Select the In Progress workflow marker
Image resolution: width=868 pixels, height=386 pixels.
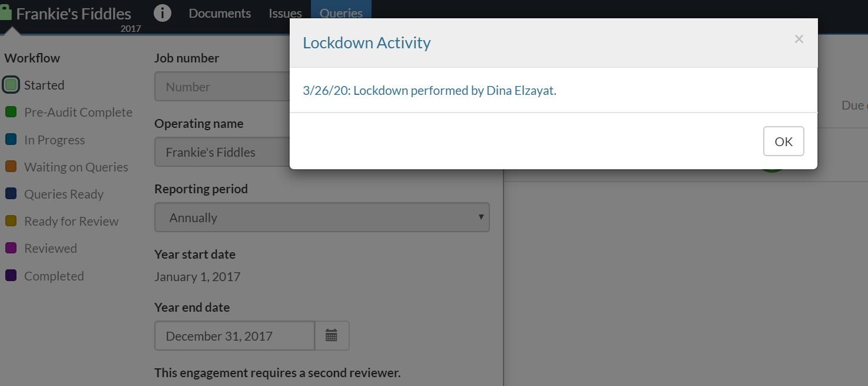click(11, 139)
